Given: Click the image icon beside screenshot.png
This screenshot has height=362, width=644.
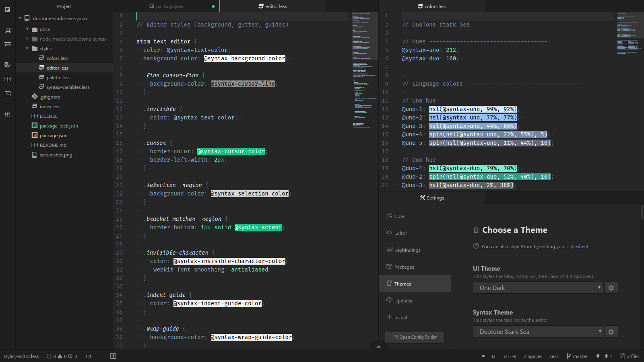Looking at the screenshot, I should [x=35, y=154].
